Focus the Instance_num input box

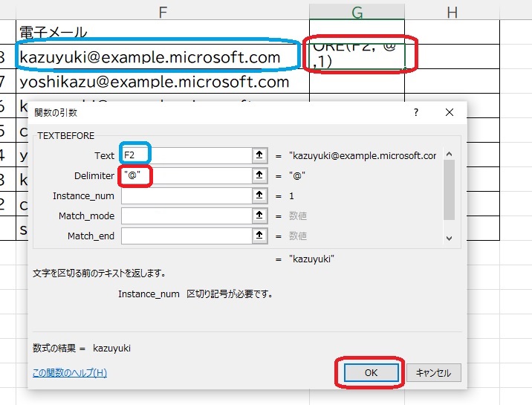pyautogui.click(x=186, y=195)
